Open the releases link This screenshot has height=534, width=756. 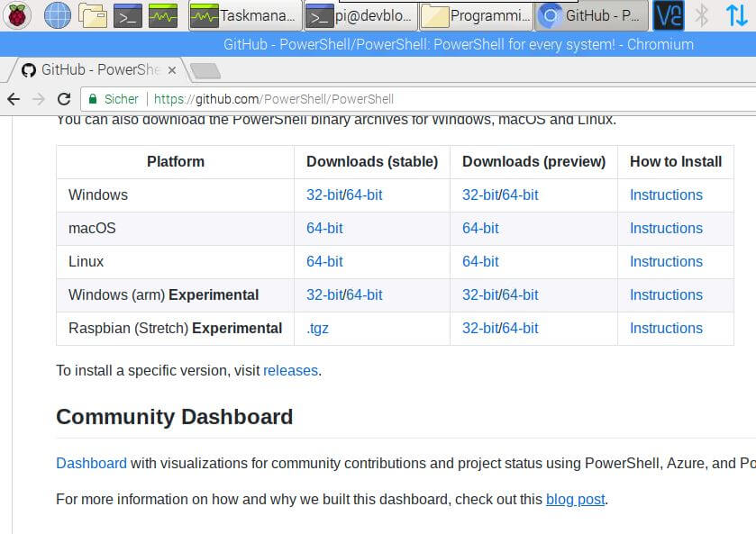point(290,370)
